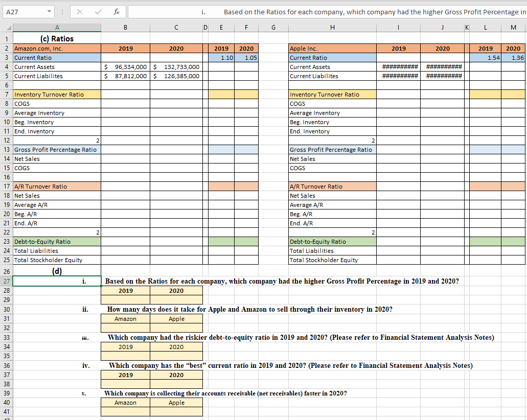Click Apple 'A/R Turnover Ratio' label

332,186
